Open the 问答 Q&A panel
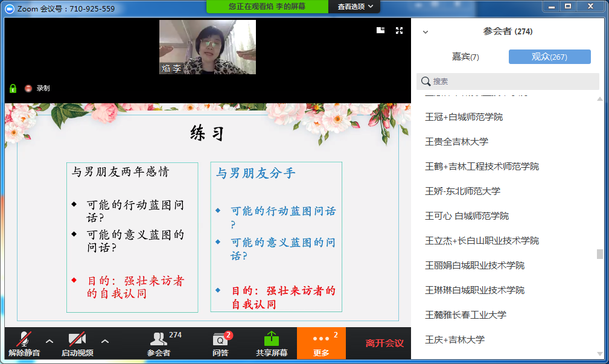The width and height of the screenshot is (609, 364). (221, 343)
